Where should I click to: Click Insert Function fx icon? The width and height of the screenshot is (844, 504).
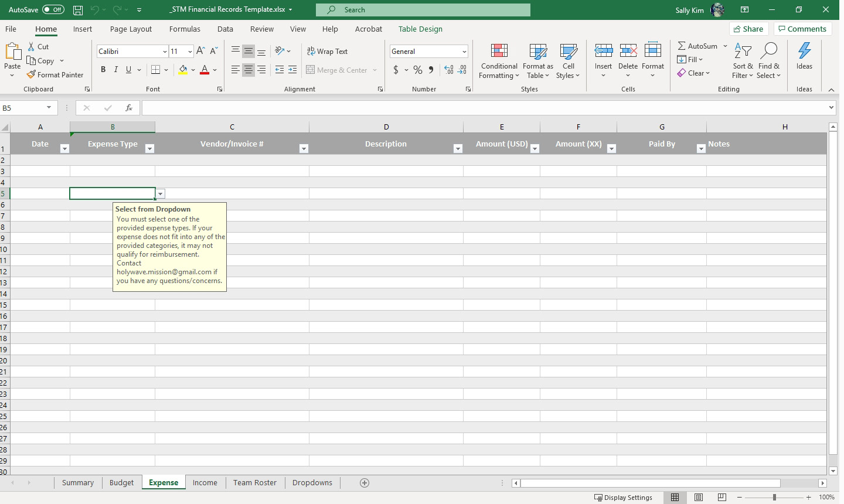pos(129,108)
